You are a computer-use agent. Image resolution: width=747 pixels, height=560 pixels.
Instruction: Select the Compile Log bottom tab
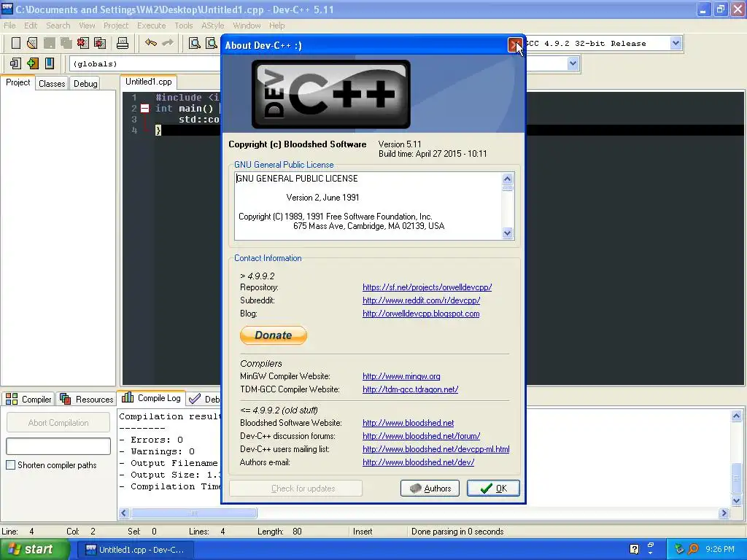point(152,398)
